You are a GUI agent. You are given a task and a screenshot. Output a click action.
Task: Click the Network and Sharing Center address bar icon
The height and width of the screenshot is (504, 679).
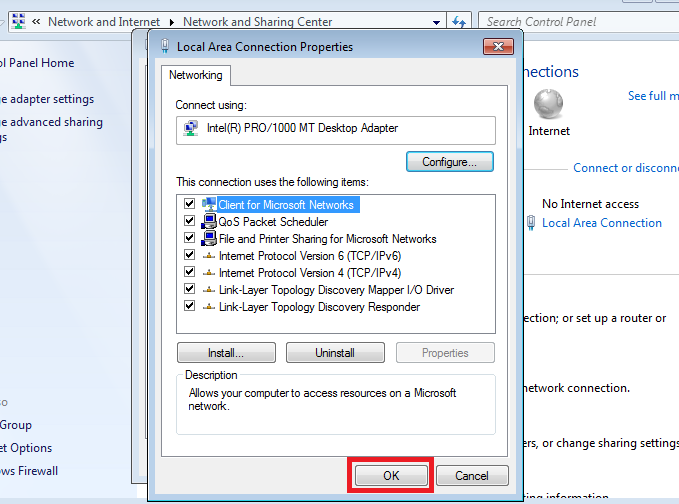click(19, 21)
